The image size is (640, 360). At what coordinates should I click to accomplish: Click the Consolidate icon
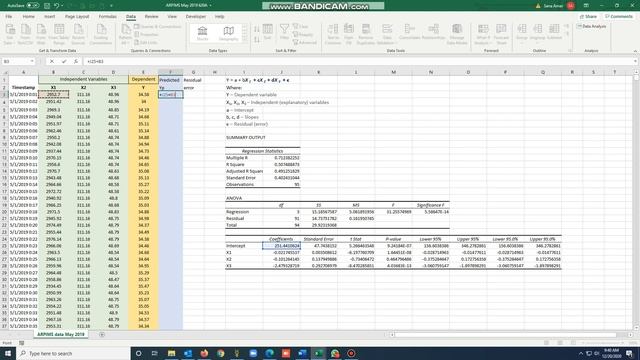(409, 32)
